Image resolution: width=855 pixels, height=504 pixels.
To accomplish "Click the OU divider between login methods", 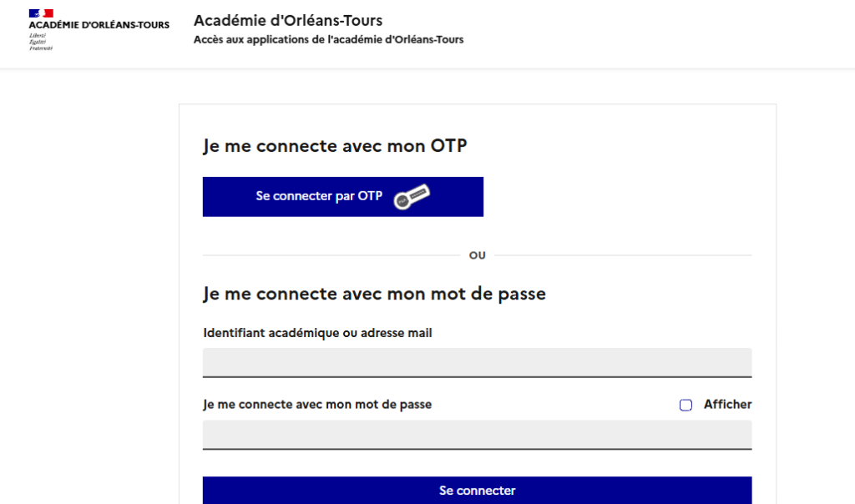I will pos(477,255).
